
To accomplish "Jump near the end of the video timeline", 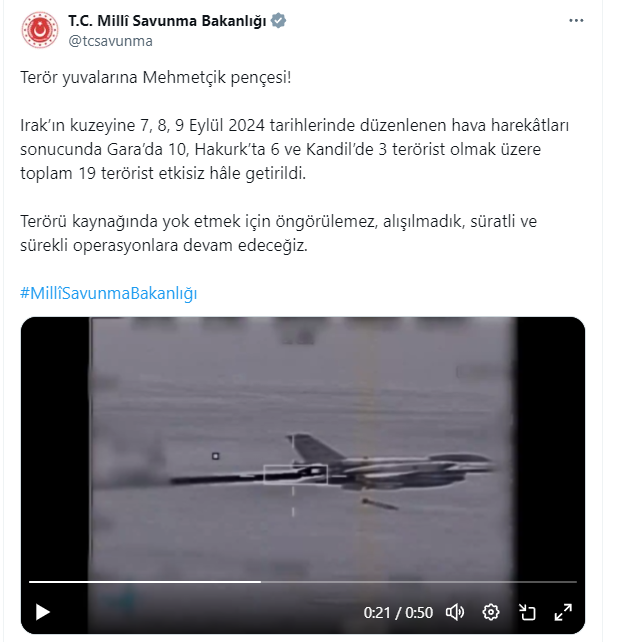I will [x=567, y=581].
